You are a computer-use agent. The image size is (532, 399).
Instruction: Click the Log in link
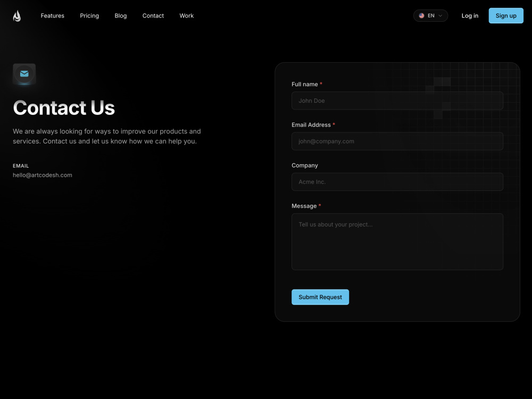coord(470,15)
